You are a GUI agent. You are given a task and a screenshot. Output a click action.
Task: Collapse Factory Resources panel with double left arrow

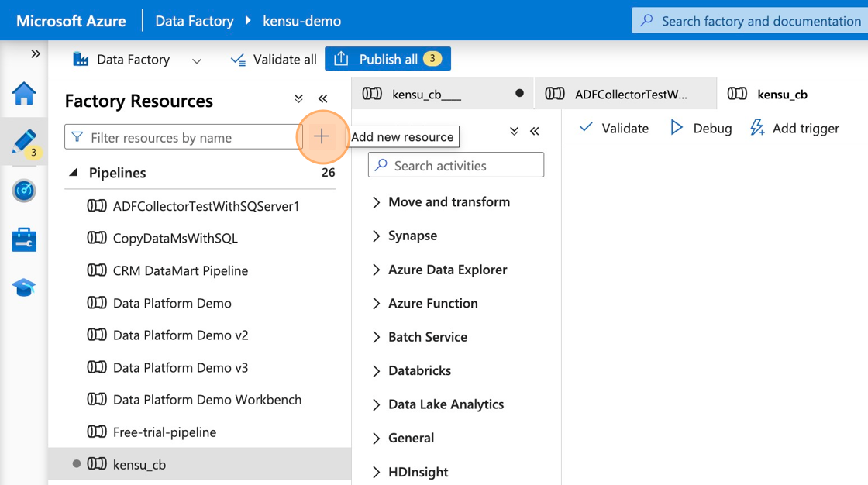coord(322,98)
